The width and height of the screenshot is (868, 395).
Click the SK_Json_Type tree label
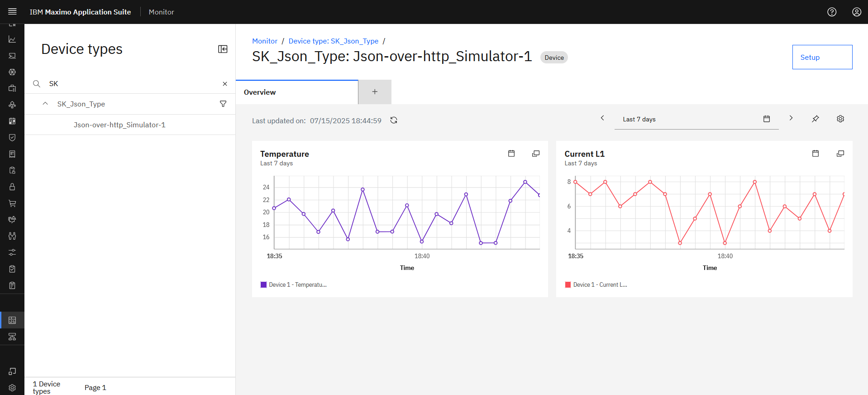(x=81, y=104)
